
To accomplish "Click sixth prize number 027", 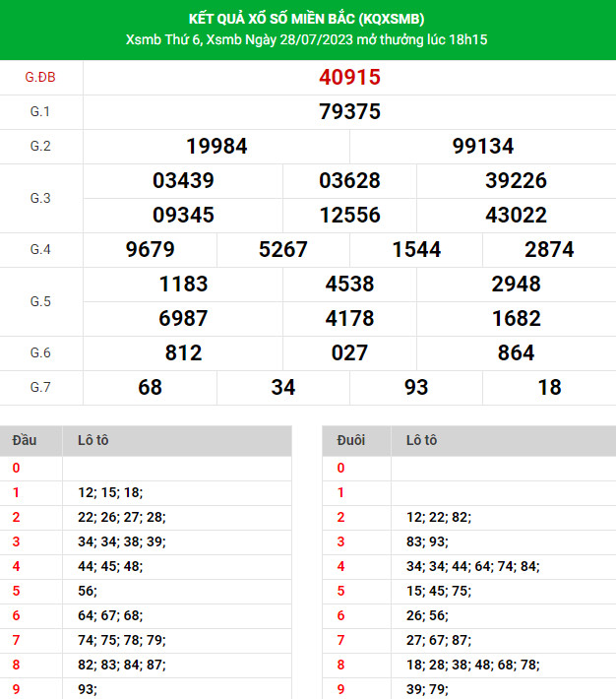I will click(x=349, y=352).
